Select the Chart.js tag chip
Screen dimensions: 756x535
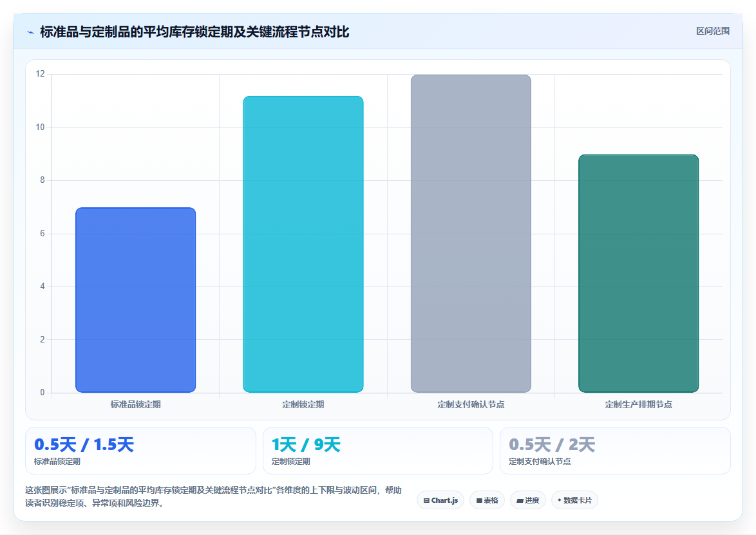[440, 500]
